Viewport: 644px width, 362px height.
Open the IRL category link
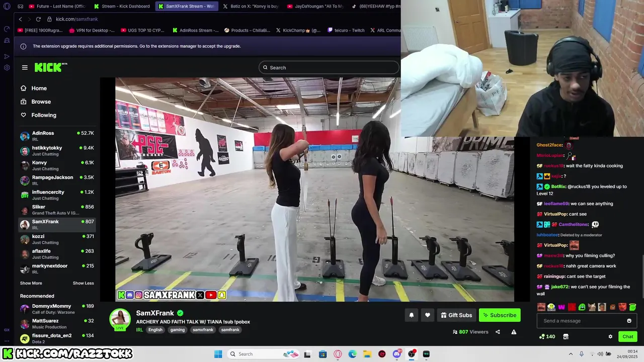tap(139, 330)
